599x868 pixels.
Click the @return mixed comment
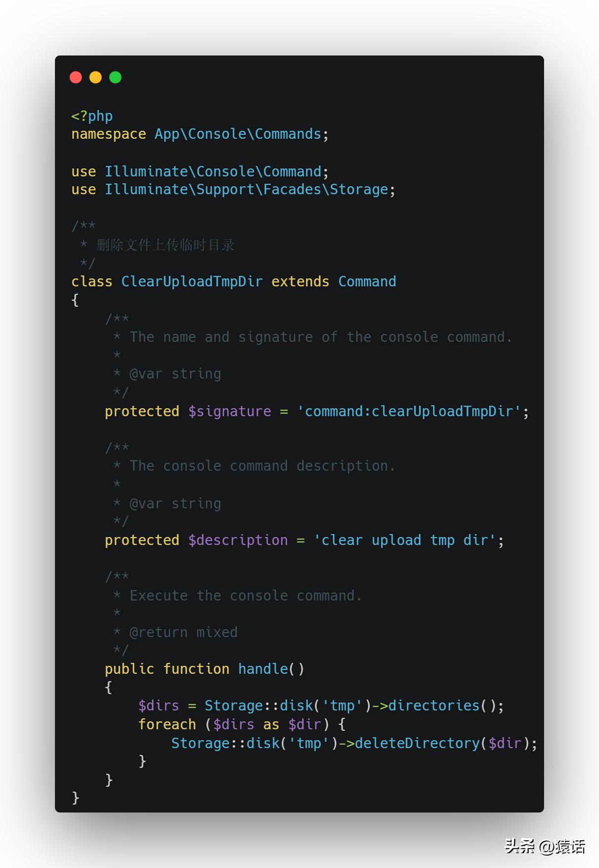coord(183,632)
